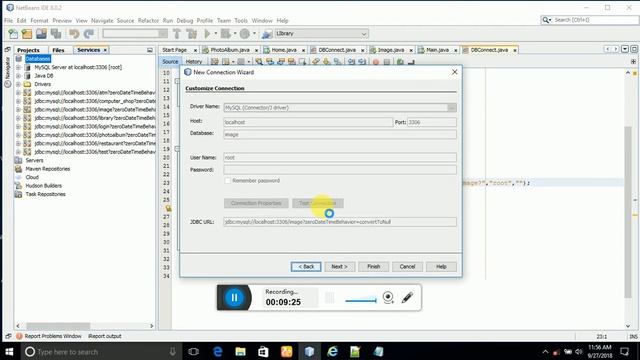
Task: Open the Start Page tab
Action: (x=175, y=50)
